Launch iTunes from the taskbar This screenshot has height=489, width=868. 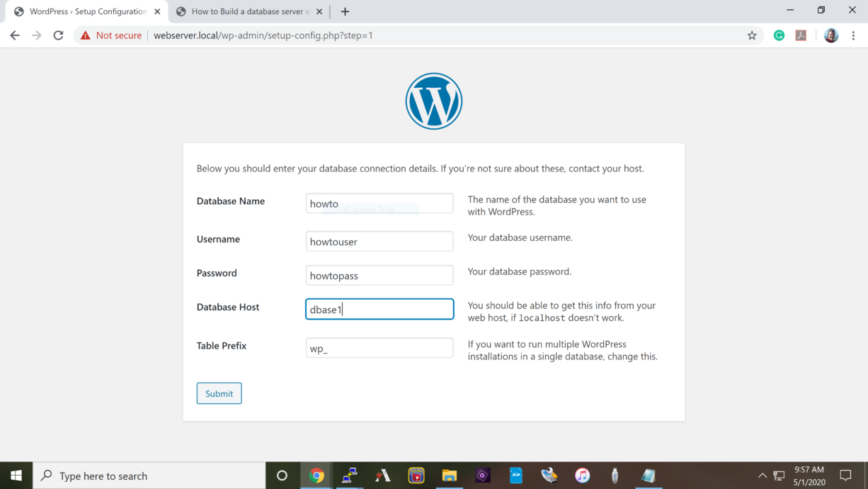[x=582, y=476]
